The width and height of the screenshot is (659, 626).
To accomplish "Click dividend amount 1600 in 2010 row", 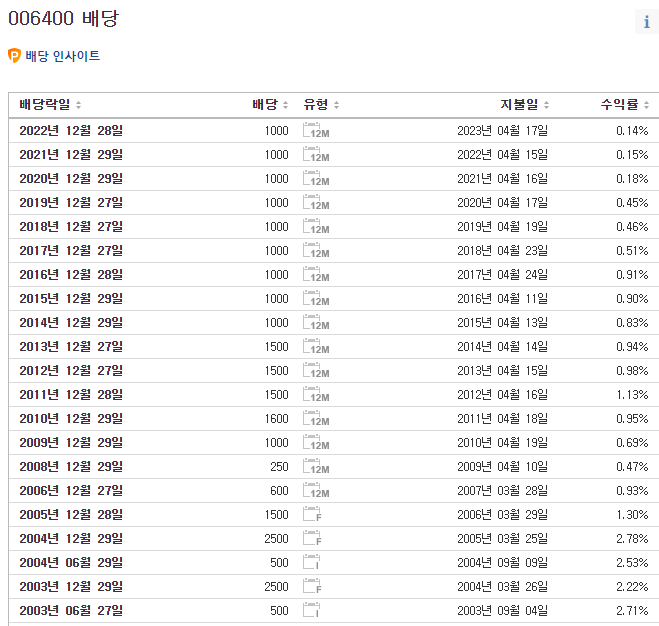I will [x=277, y=418].
